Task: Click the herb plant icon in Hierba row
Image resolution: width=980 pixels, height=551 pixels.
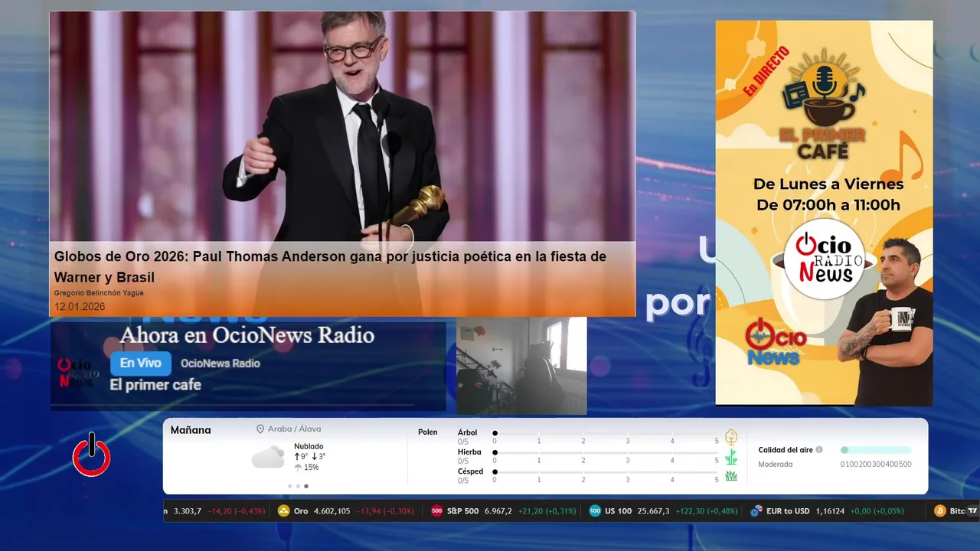Action: pos(731,457)
